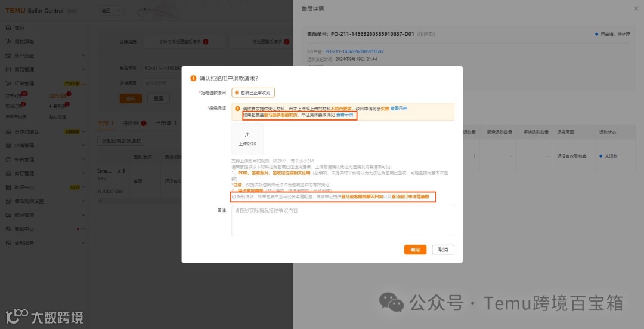This screenshot has width=644, height=329.
Task: Click the 店铺管理 icon
Action: pos(8,146)
